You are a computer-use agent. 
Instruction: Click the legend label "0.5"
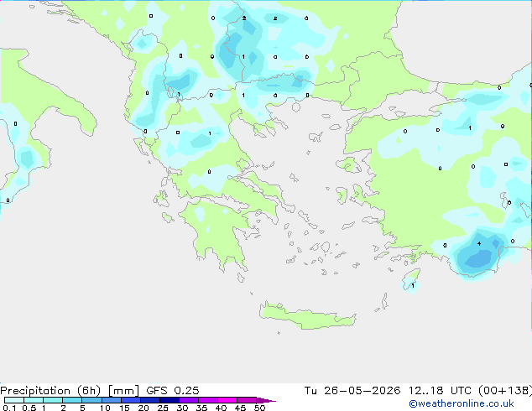(29, 408)
